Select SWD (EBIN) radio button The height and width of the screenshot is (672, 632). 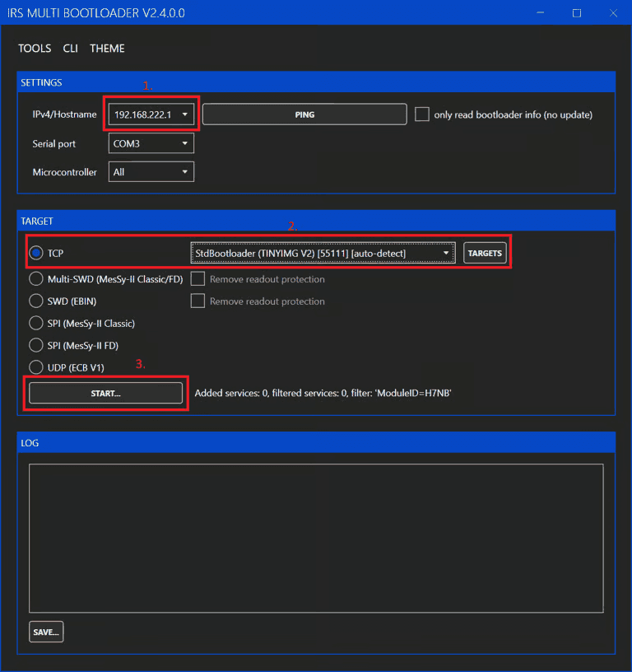[36, 301]
